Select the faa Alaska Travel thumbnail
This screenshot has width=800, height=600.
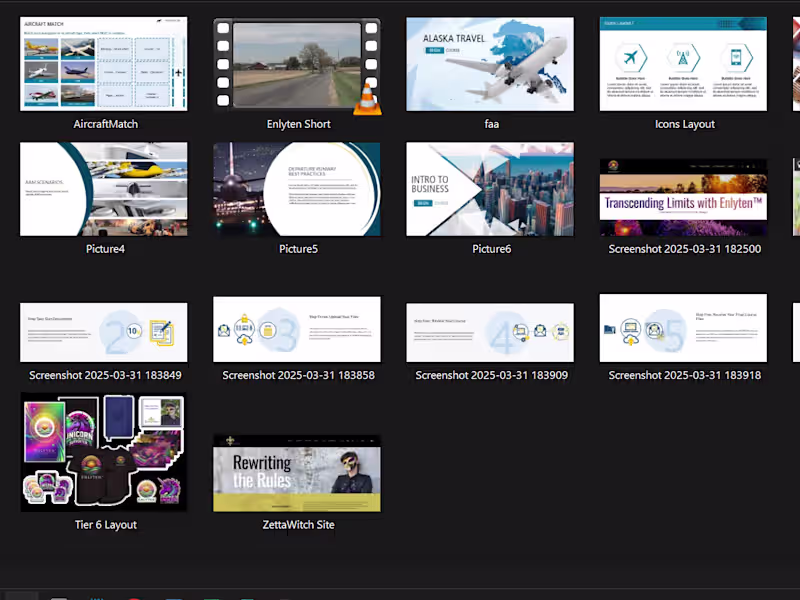491,63
